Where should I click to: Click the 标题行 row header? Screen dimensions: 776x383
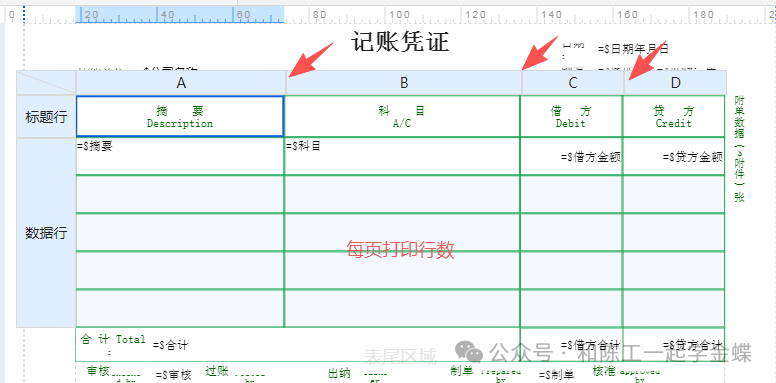pyautogui.click(x=46, y=117)
